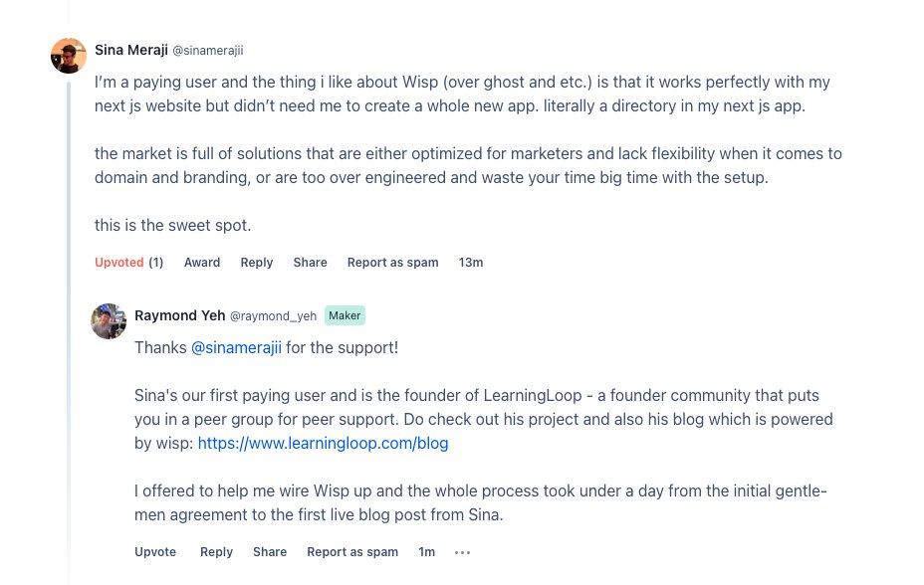Share Raymond Yeh's reply

point(270,552)
